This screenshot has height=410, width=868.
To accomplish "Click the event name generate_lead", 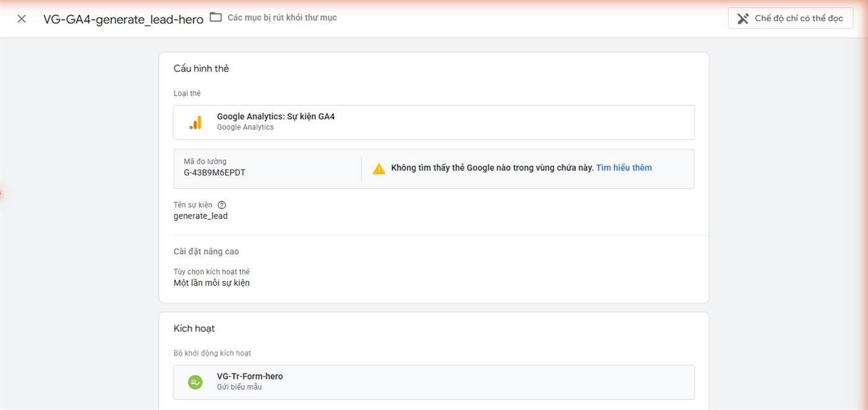I will coord(200,216).
